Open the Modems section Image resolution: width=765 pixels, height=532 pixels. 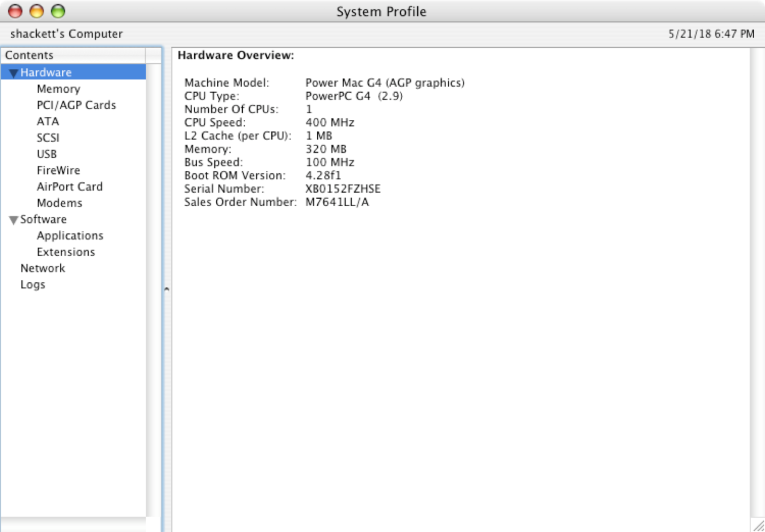click(x=59, y=203)
